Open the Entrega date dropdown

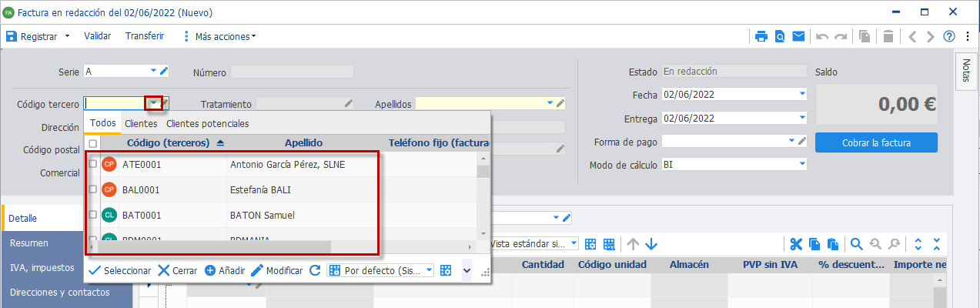[802, 118]
